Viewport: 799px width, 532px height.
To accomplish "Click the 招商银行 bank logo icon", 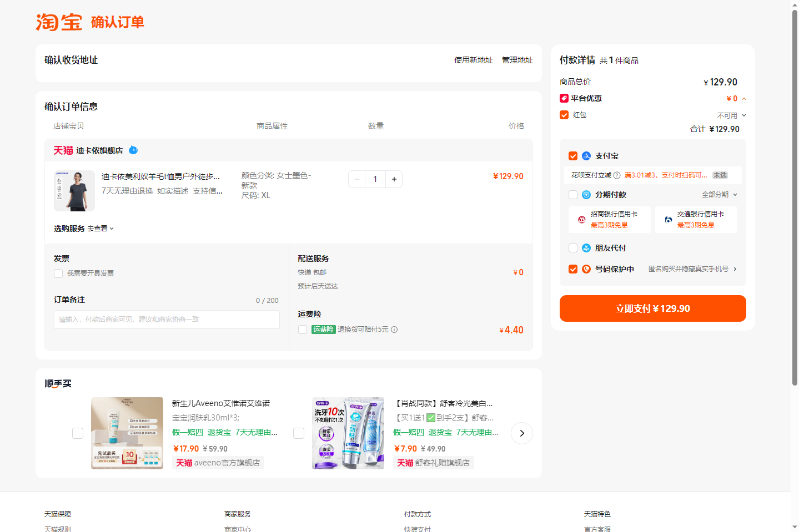I will (x=581, y=220).
